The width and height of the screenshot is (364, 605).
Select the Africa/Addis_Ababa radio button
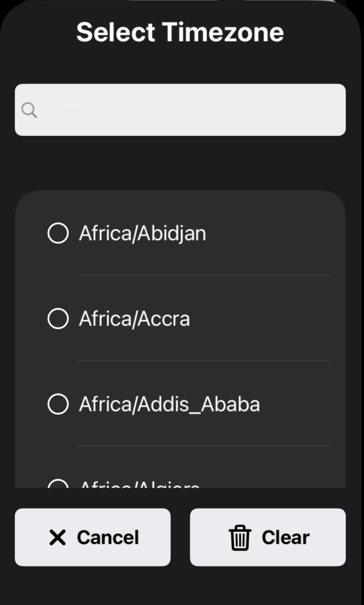(x=58, y=405)
